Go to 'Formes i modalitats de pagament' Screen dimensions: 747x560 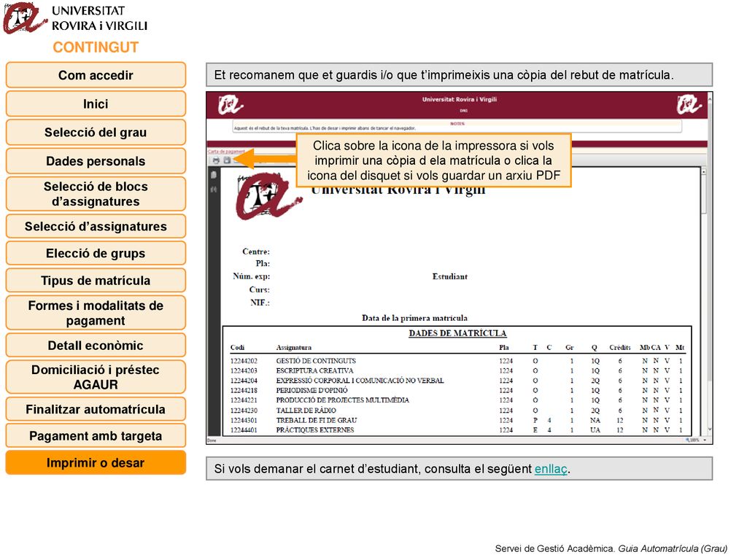coord(96,313)
